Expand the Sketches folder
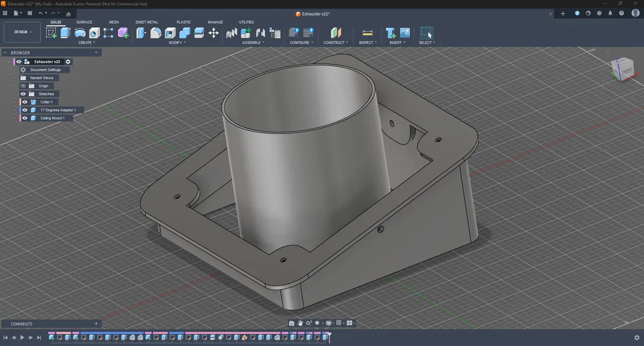The image size is (644, 346). click(x=15, y=94)
